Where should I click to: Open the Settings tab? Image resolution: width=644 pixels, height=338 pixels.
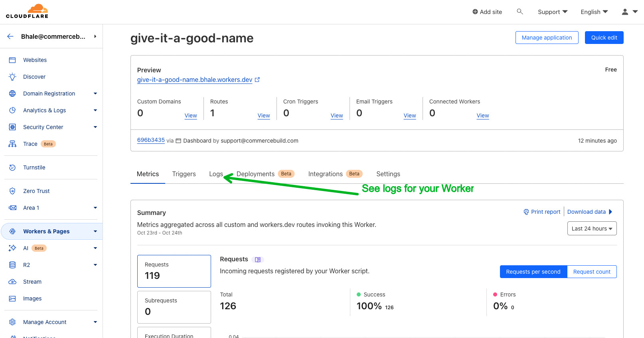388,174
